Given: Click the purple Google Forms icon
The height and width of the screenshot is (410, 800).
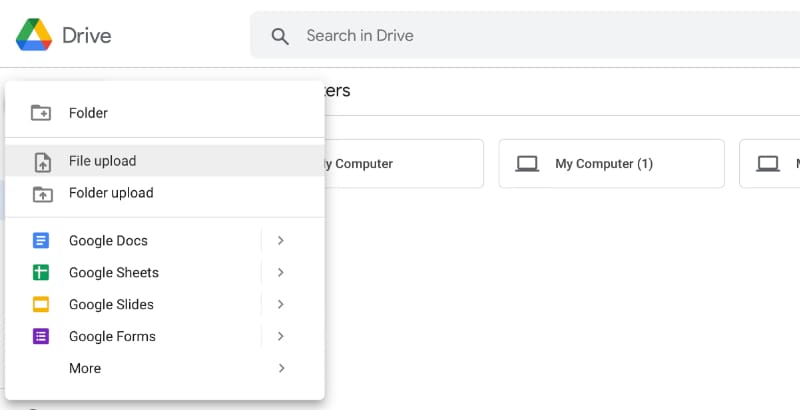Looking at the screenshot, I should 41,337.
